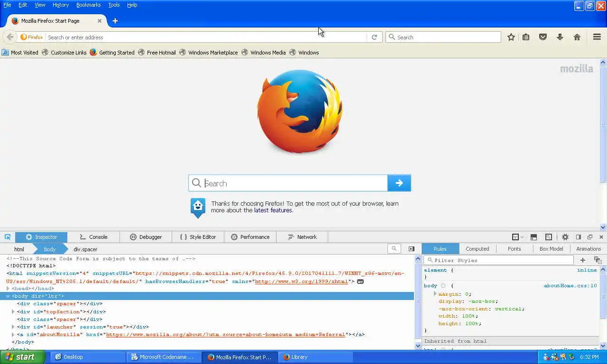607x364 pixels.
Task: Open developer toolbox options gear
Action: 565,237
